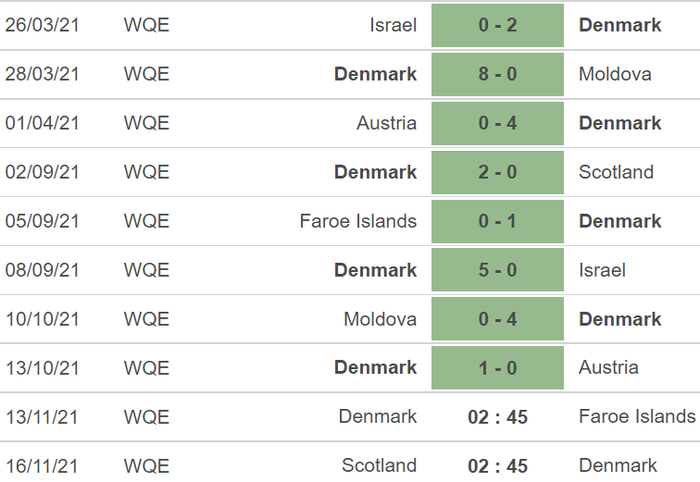Select the Austria away team on 13/10/21
The height and width of the screenshot is (482, 700).
[608, 368]
